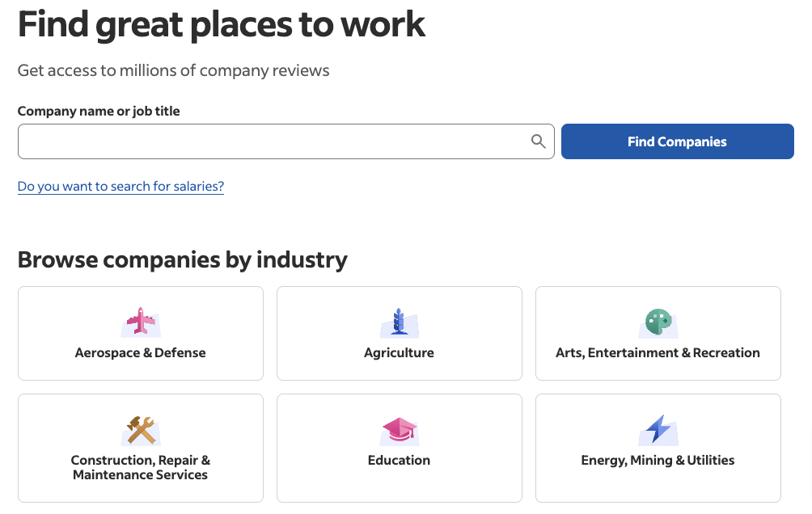This screenshot has height=514, width=812.
Task: Click the tree icon for Agriculture
Action: click(399, 322)
